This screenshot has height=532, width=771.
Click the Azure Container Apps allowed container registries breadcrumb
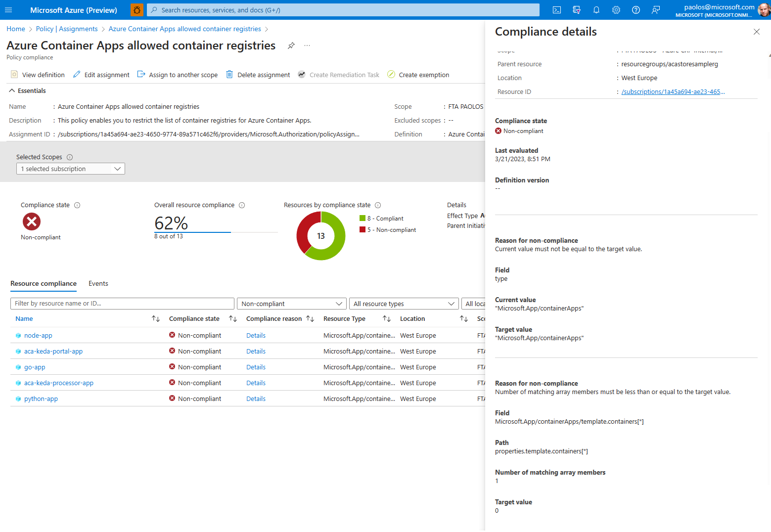point(185,29)
